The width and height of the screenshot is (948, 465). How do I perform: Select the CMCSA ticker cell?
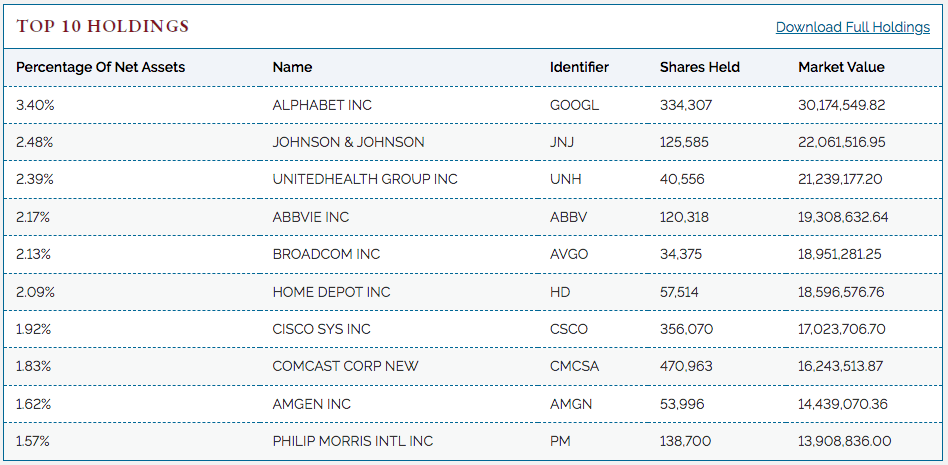pos(574,366)
